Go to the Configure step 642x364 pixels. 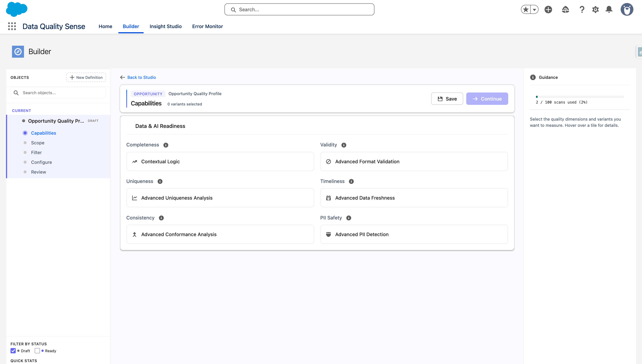point(41,162)
